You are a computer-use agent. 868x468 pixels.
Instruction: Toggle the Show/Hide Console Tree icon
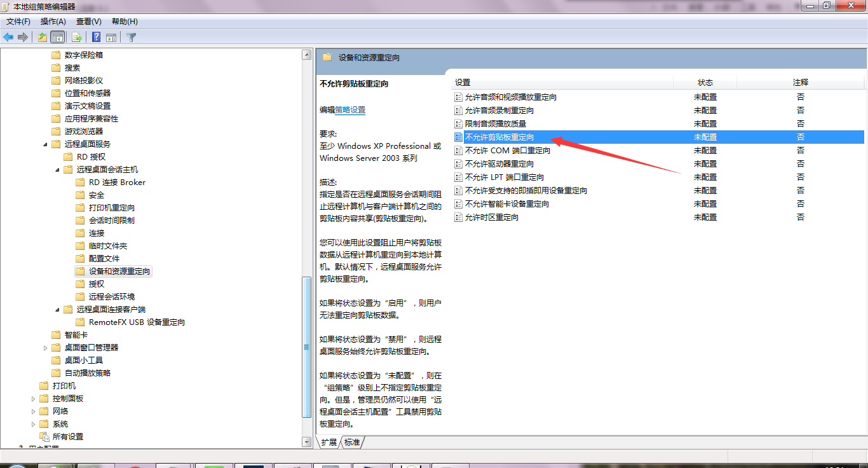coord(58,37)
